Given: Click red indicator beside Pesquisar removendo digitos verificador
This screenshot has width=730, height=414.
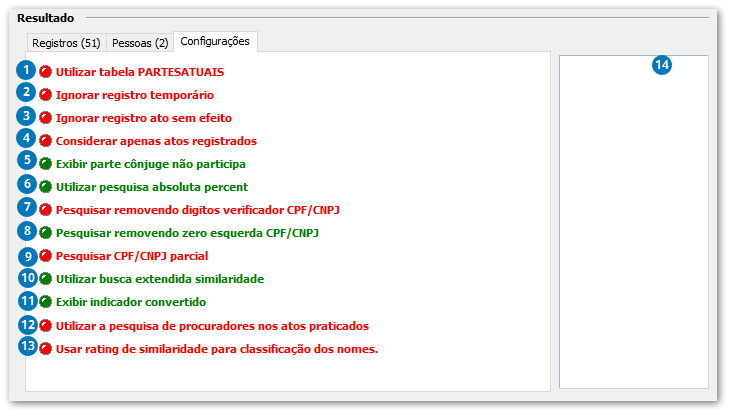Looking at the screenshot, I should (45, 210).
